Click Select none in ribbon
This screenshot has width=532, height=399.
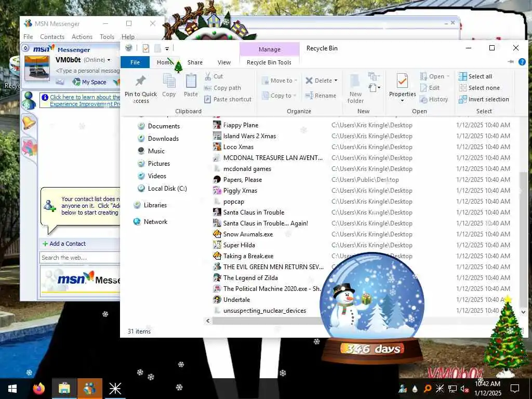(479, 88)
